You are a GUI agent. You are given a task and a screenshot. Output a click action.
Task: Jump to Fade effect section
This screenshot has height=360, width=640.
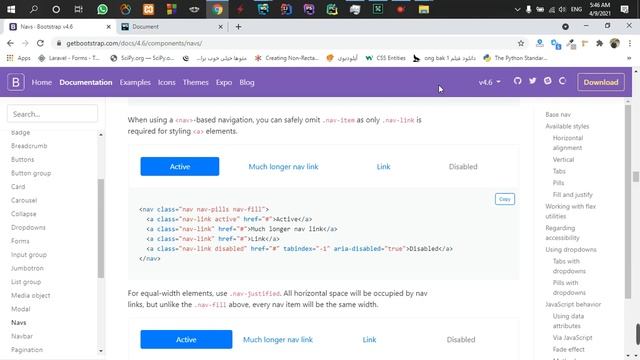569,349
